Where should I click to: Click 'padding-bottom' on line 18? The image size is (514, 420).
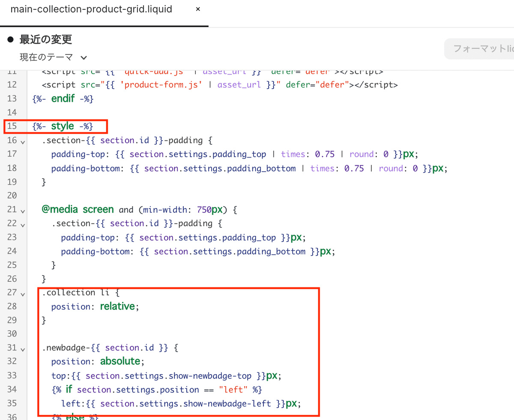(x=86, y=168)
